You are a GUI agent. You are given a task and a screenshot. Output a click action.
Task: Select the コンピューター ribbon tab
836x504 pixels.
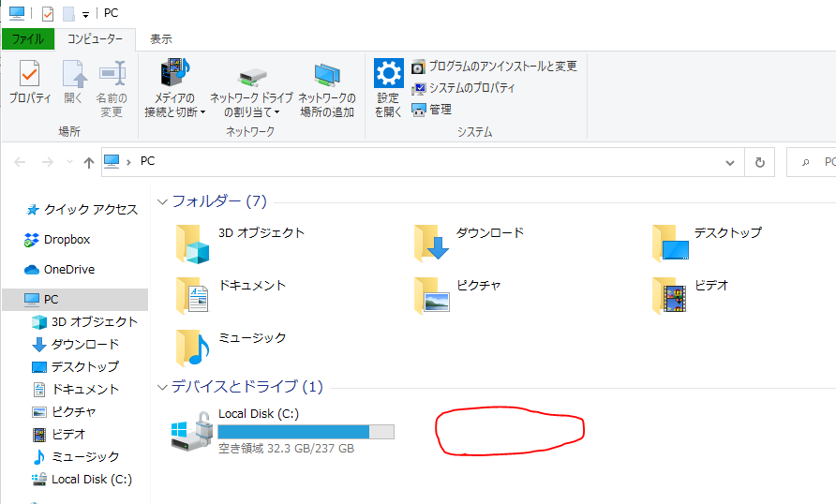(x=95, y=39)
